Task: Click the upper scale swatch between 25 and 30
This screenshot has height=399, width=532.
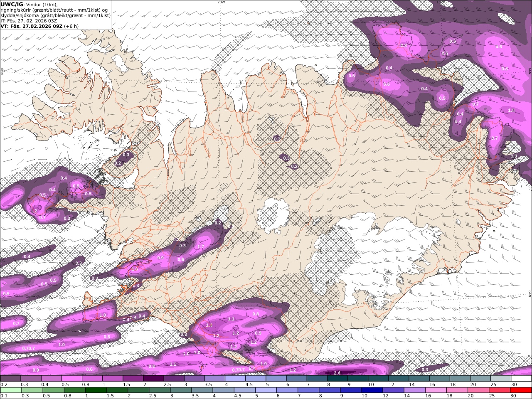Action: click(x=500, y=379)
